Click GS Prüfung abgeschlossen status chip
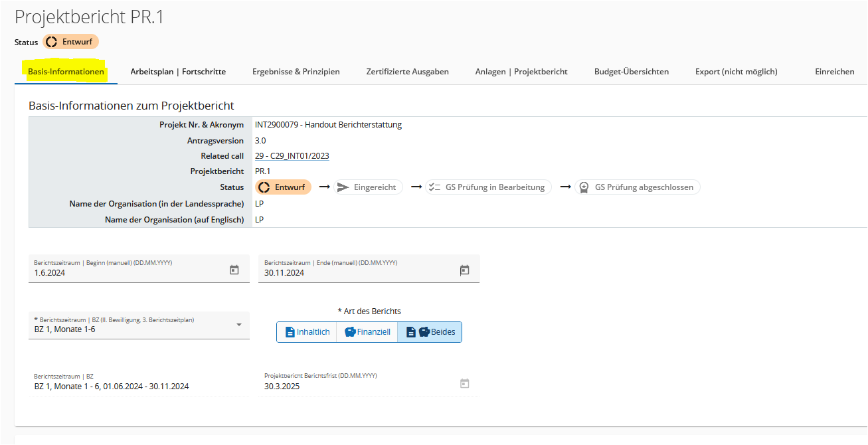The height and width of the screenshot is (445, 868). (637, 187)
